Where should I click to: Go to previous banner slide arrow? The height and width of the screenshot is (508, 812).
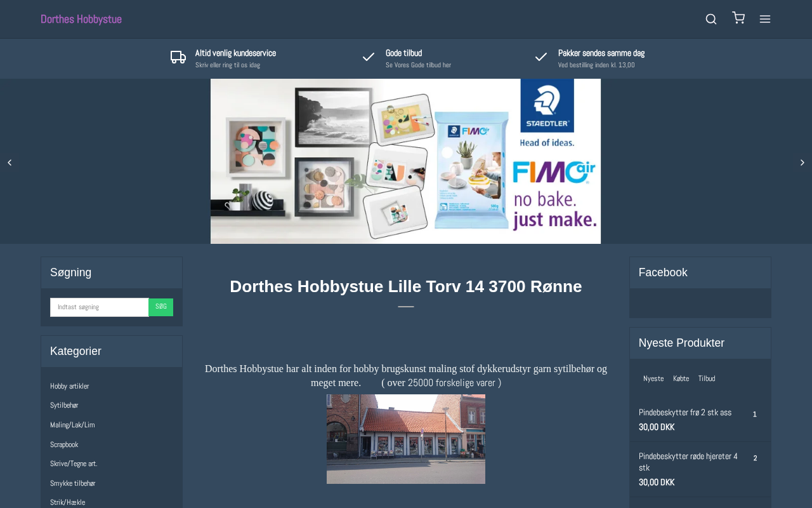[10, 163]
